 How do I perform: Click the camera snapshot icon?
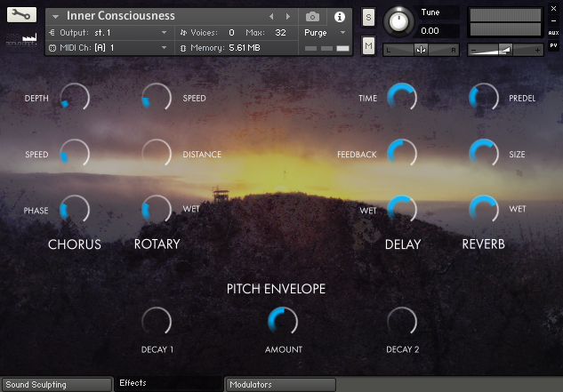[312, 17]
